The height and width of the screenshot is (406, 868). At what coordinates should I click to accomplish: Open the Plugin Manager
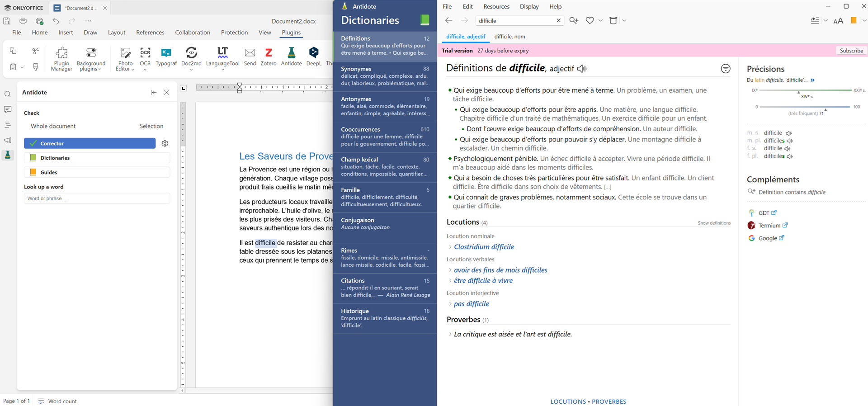[61, 59]
